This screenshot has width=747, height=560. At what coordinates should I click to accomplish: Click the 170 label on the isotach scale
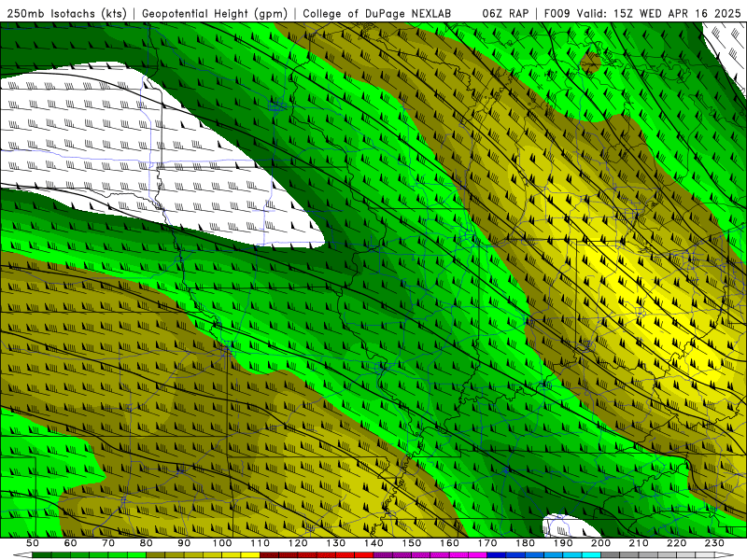click(x=487, y=543)
